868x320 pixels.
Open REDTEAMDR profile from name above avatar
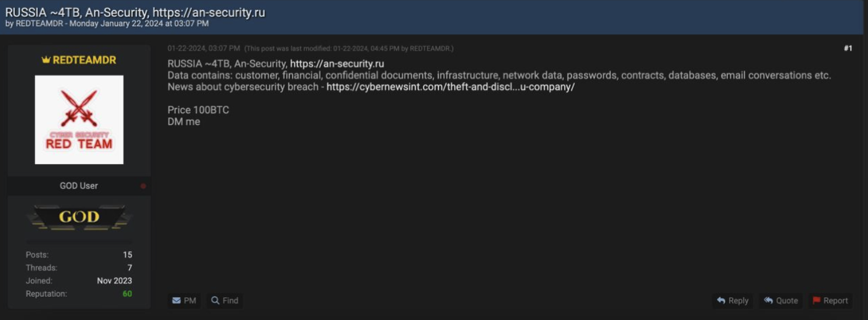(84, 60)
